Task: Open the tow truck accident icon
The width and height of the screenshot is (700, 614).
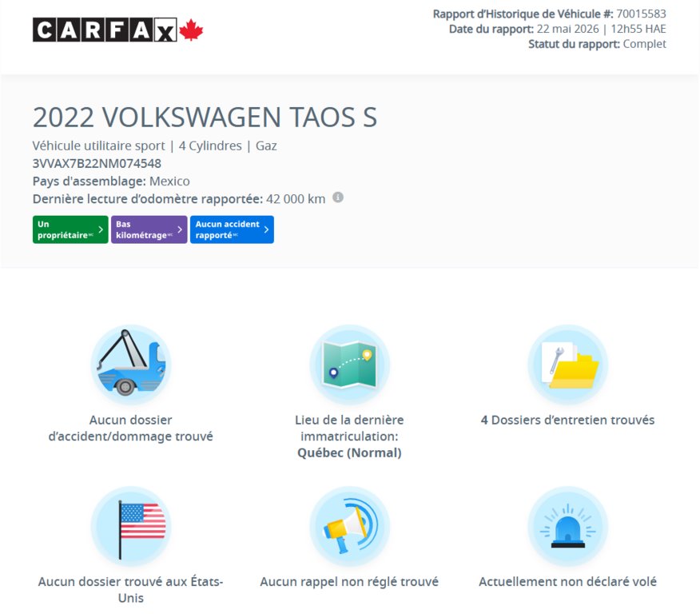Action: 131,365
